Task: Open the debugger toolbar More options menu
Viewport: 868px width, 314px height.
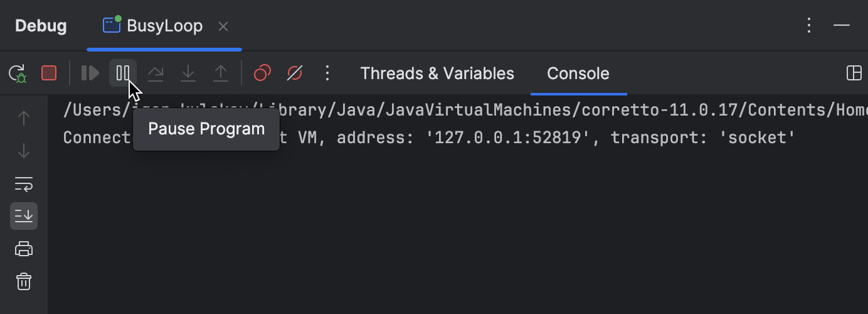Action: click(327, 73)
